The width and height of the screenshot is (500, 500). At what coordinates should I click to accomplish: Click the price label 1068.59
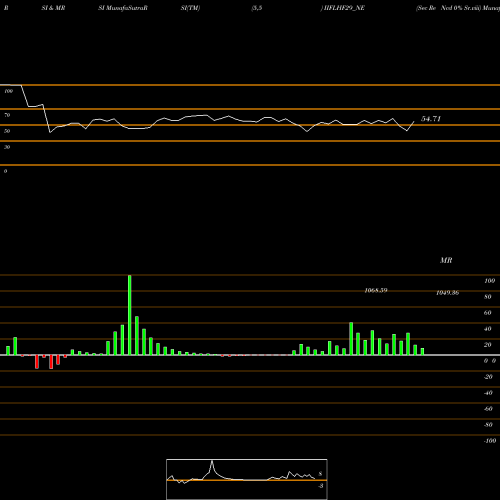(376, 290)
